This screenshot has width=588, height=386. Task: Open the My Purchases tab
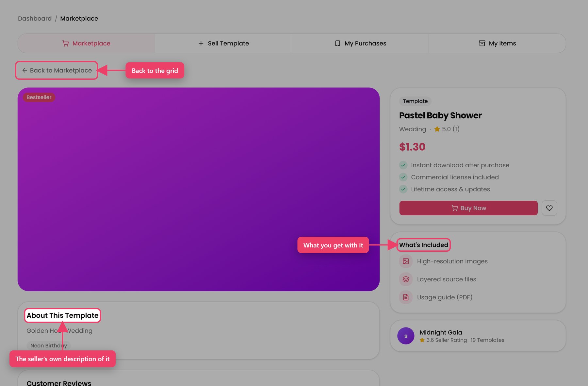click(x=360, y=43)
